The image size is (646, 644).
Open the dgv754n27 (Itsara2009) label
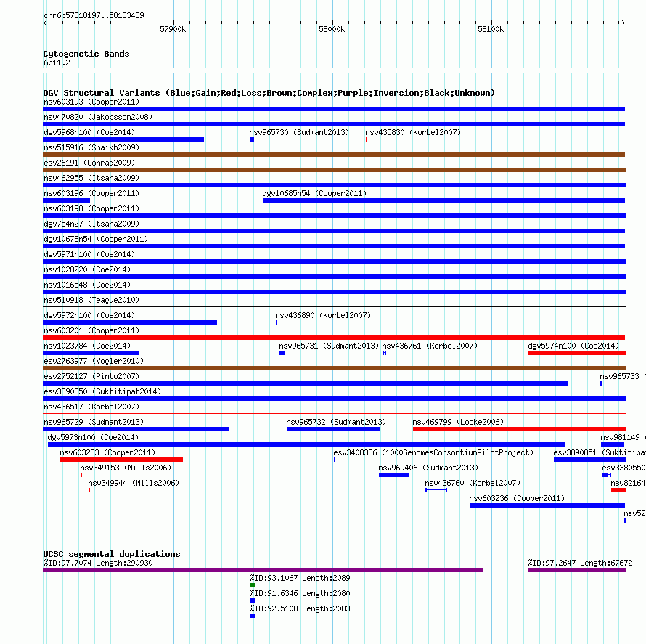(91, 224)
